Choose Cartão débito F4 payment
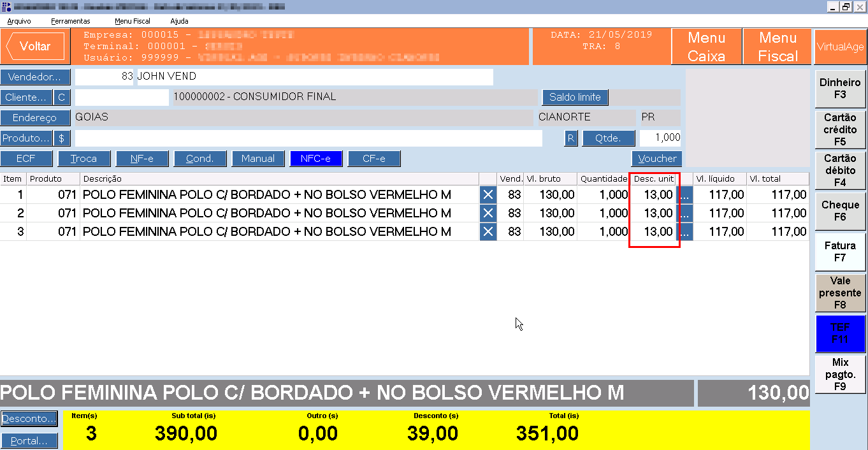This screenshot has height=450, width=868. [840, 170]
